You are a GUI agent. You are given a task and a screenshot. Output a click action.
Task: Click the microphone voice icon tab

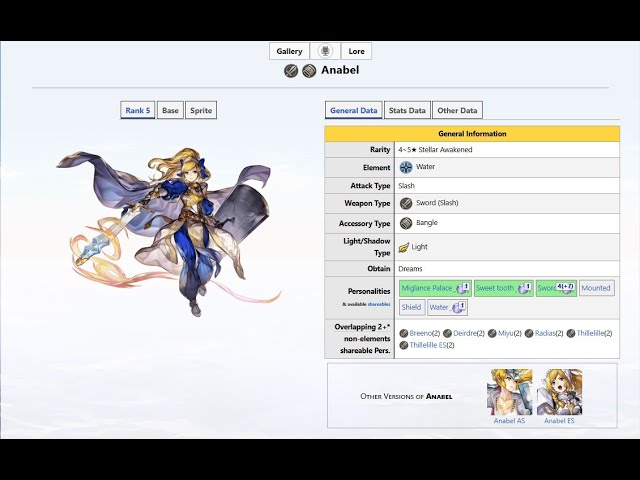(x=325, y=51)
